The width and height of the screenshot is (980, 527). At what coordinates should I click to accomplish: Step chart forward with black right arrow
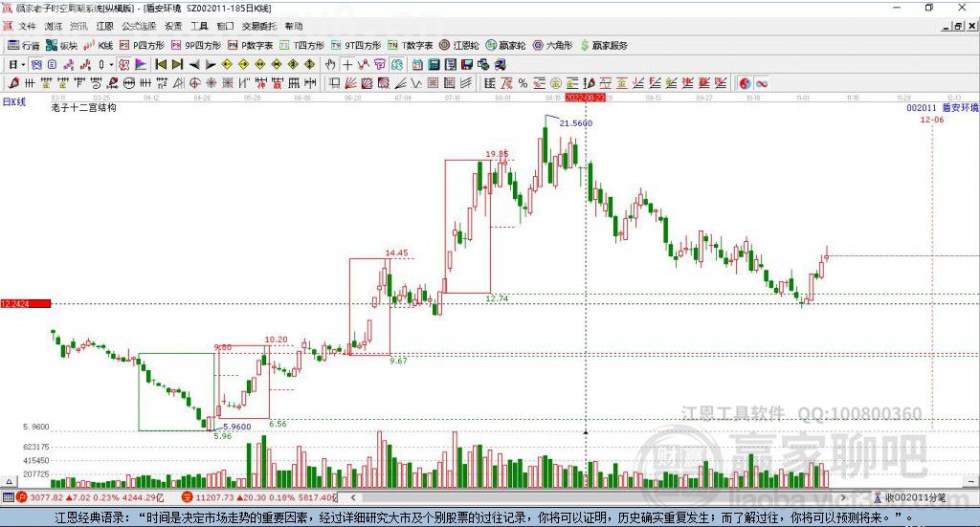[x=211, y=64]
